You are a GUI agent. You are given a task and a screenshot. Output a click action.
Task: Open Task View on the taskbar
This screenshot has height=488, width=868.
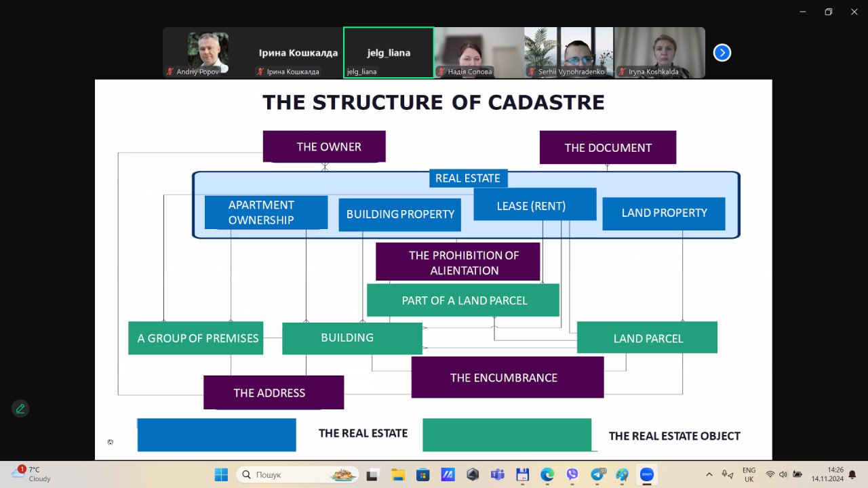(x=372, y=474)
